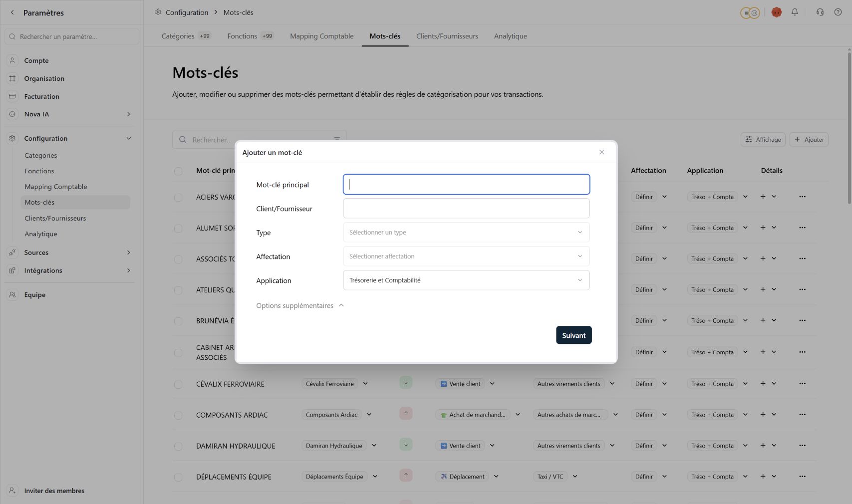
Task: Check the DÉPLACEMENTS ÉQUIPE row checkbox
Action: coord(178,478)
